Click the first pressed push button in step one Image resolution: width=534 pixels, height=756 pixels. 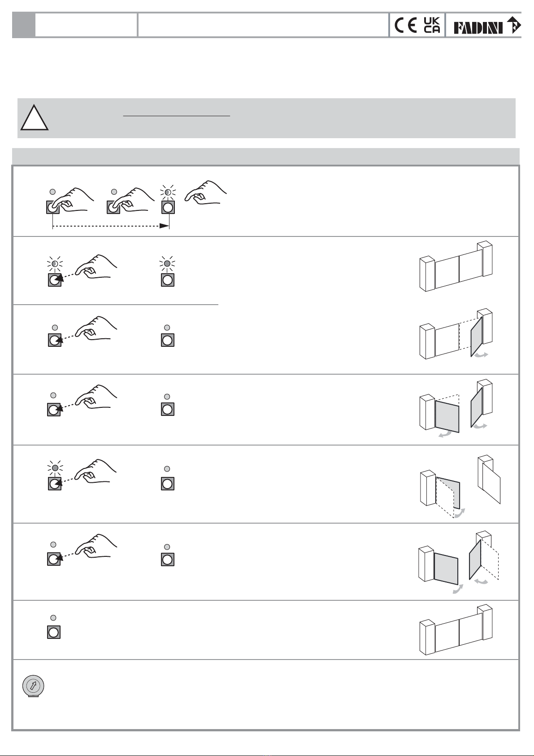pyautogui.click(x=53, y=207)
